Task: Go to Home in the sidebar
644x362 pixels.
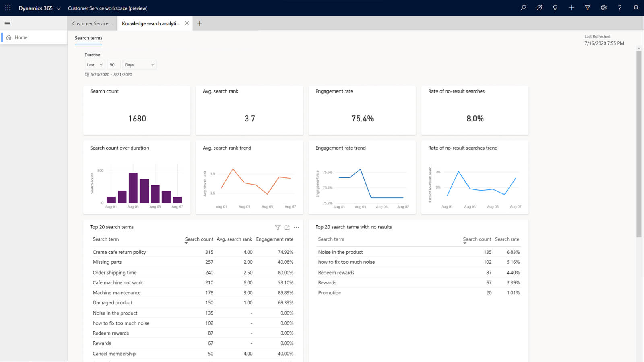Action: (x=21, y=37)
